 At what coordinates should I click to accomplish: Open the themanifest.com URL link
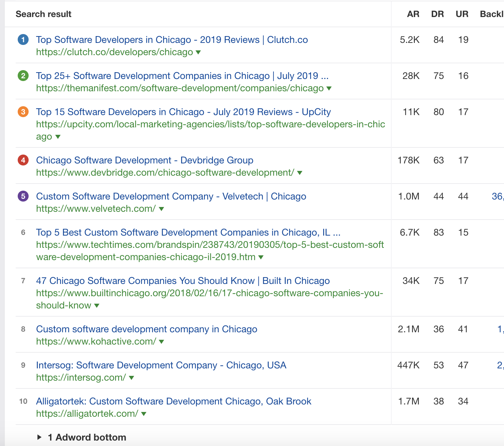point(180,88)
